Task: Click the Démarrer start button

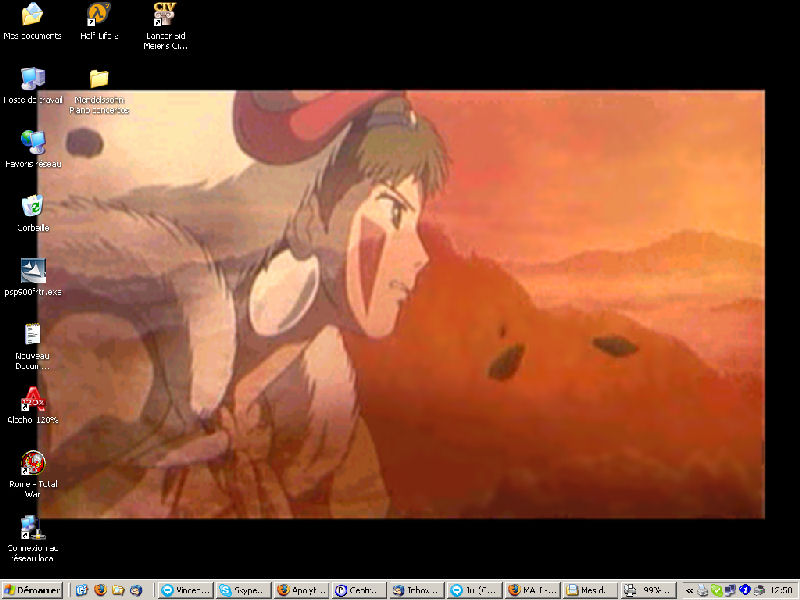Action: click(x=32, y=590)
